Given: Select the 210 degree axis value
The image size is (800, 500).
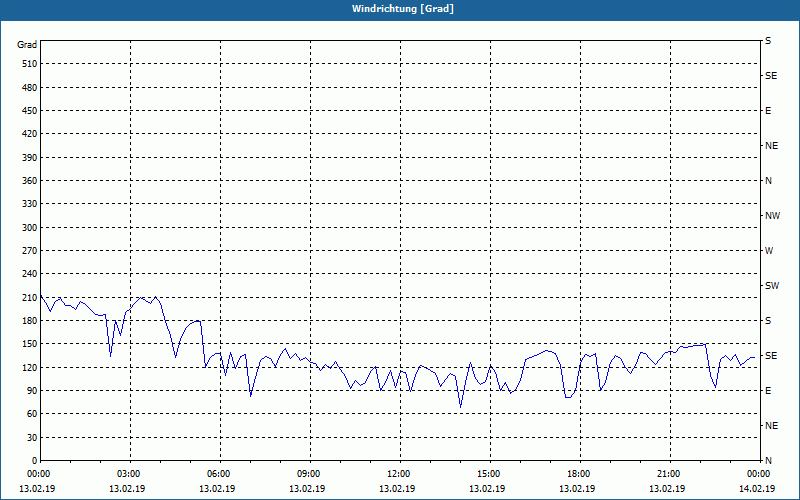Looking at the screenshot, I should click(x=30, y=297).
